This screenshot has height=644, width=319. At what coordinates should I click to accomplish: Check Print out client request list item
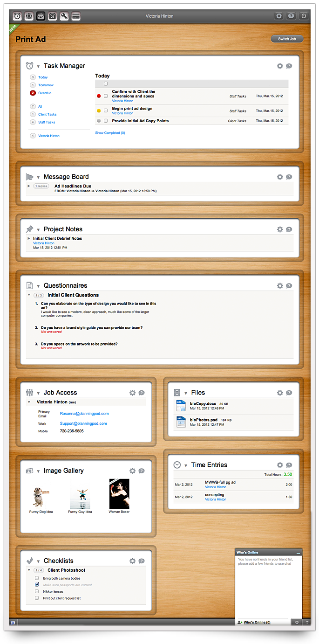click(x=37, y=598)
